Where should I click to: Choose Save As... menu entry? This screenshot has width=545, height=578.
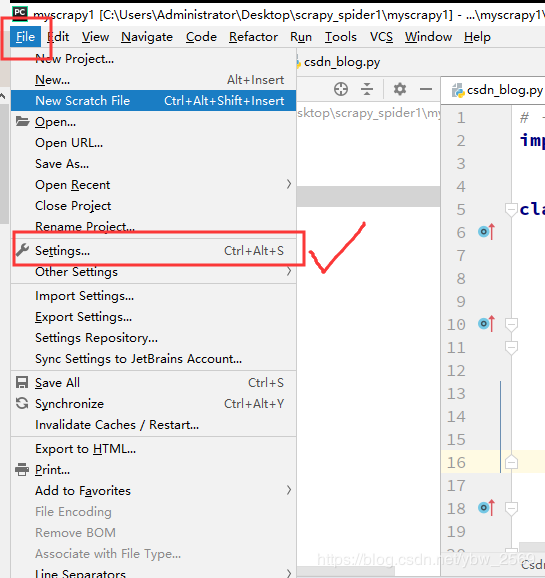[153, 163]
